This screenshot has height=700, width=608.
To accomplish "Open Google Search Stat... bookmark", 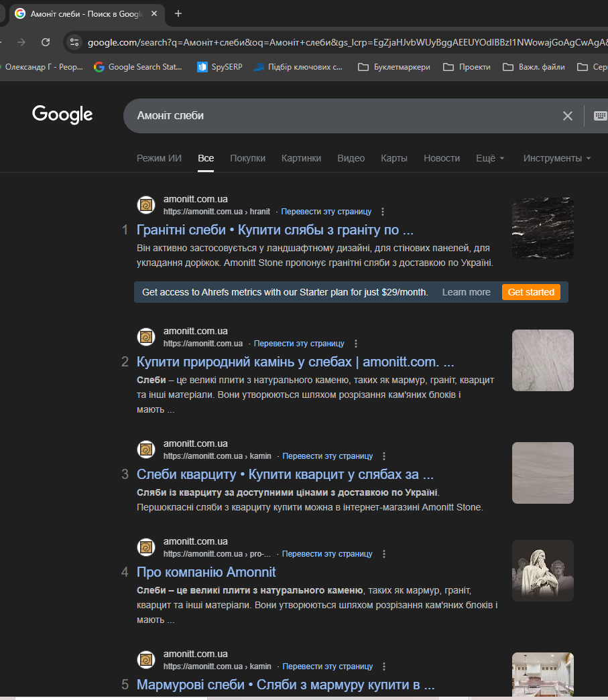I will [138, 67].
